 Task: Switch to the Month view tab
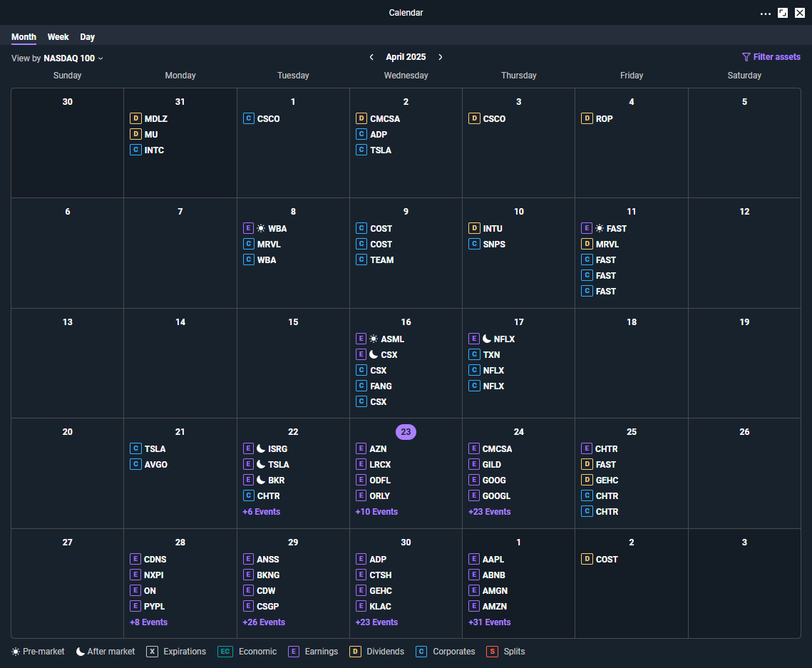click(x=24, y=37)
